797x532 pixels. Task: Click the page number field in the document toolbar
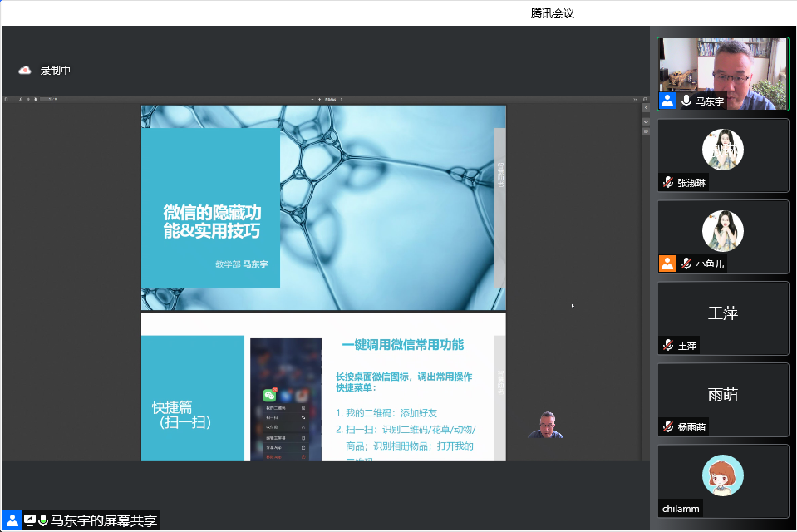[46, 99]
